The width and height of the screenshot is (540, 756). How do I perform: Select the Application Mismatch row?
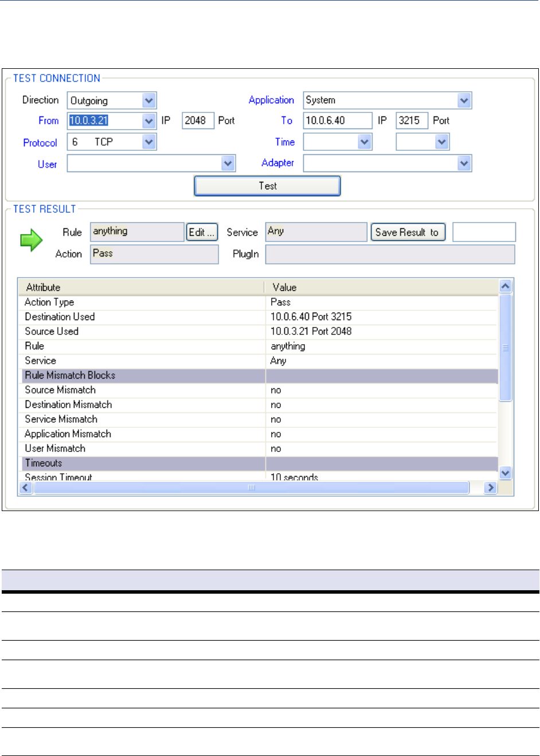[259, 434]
